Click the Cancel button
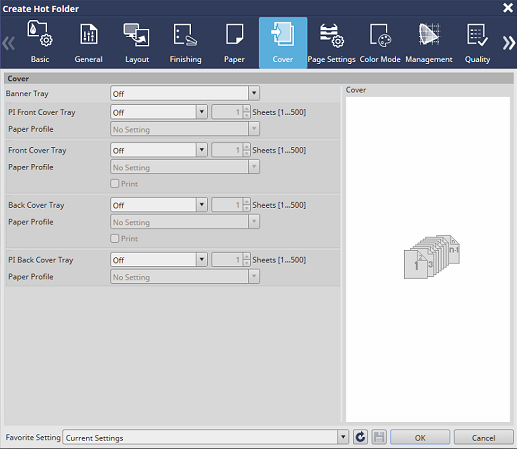This screenshot has width=517, height=449. tap(483, 437)
